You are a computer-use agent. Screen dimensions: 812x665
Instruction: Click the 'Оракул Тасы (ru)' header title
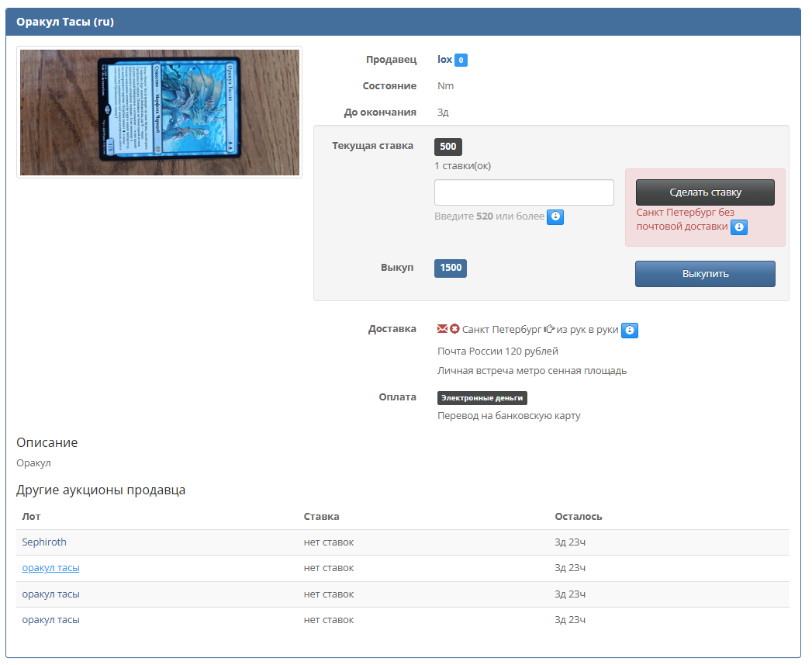coord(65,22)
